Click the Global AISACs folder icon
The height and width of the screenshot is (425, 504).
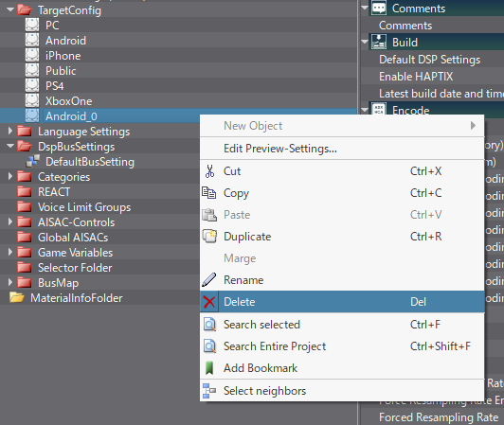pyautogui.click(x=24, y=237)
